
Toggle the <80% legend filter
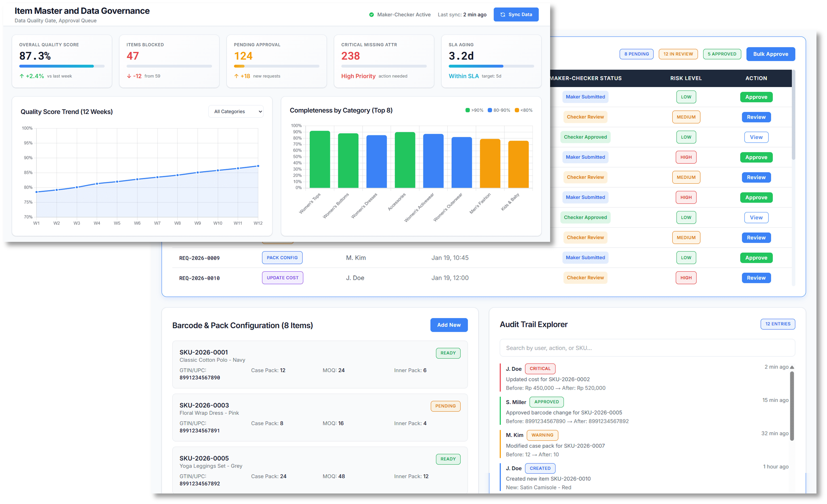point(523,110)
